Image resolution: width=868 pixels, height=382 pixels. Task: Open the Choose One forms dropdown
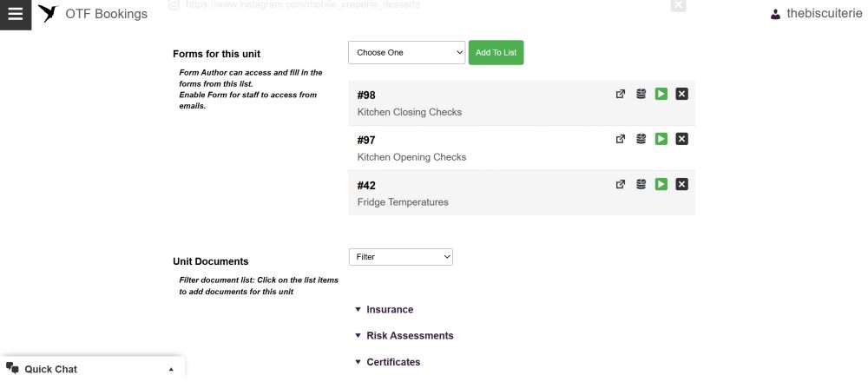pos(407,53)
